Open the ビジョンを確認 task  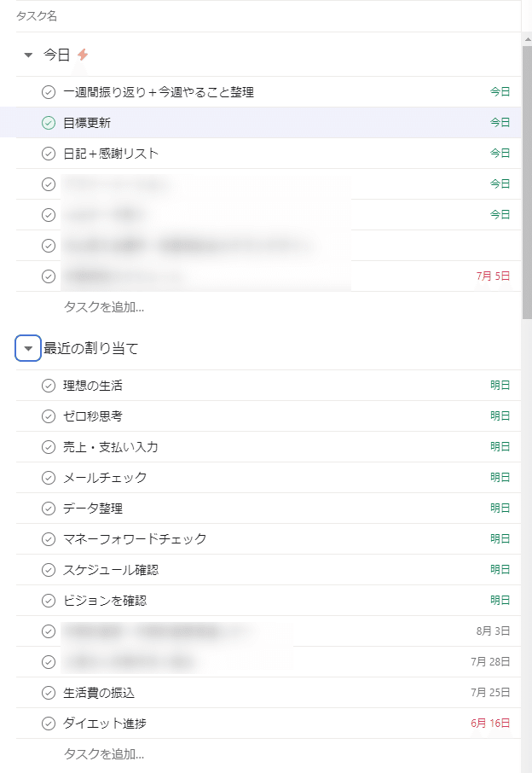[x=105, y=601]
